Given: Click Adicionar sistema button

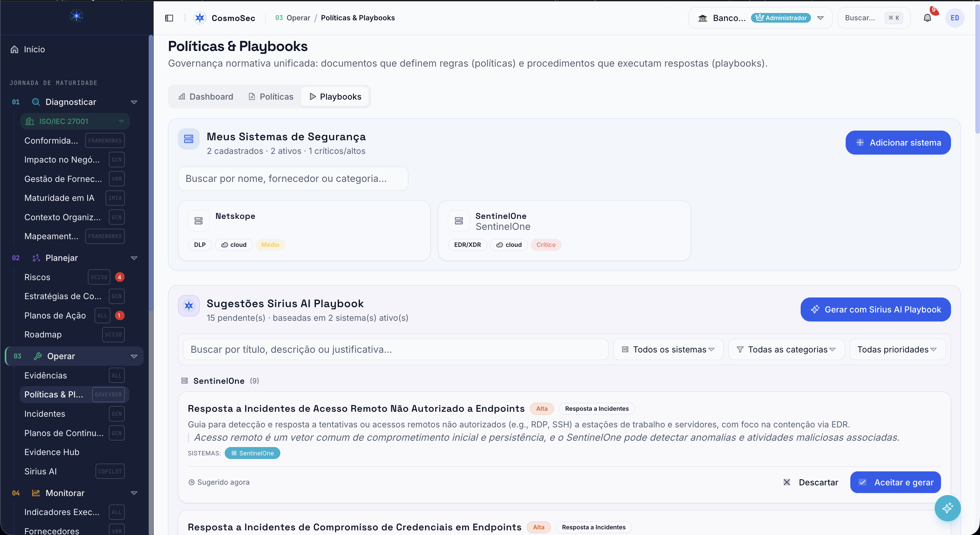Looking at the screenshot, I should [898, 143].
